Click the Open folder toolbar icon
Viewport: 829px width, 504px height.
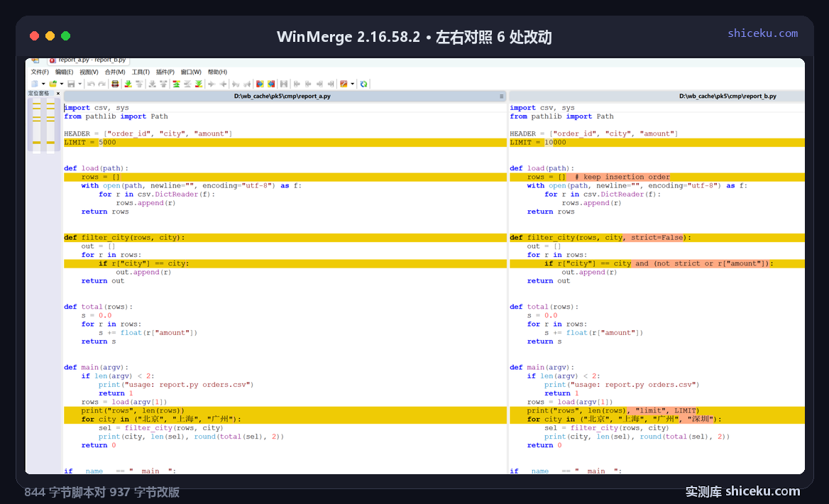tap(53, 84)
